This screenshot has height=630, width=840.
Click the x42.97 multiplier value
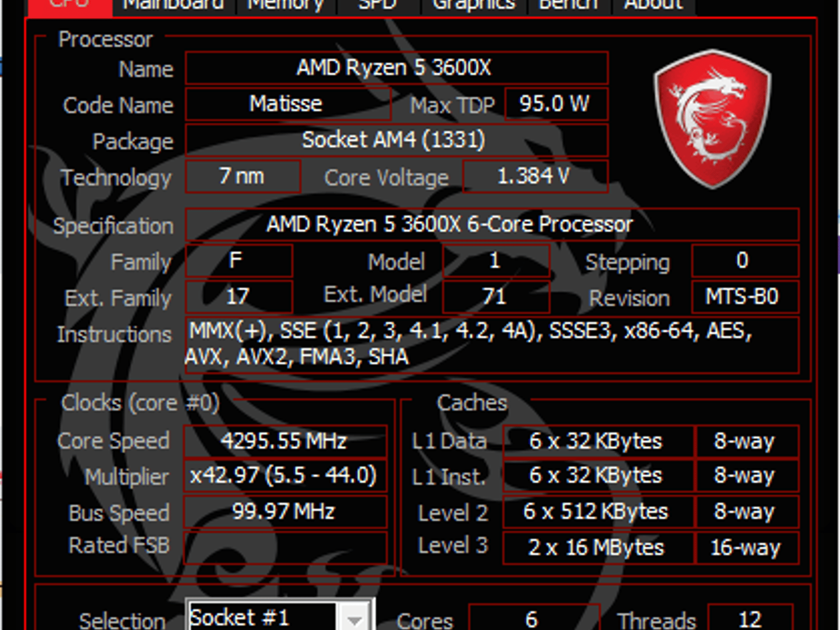pos(285,476)
